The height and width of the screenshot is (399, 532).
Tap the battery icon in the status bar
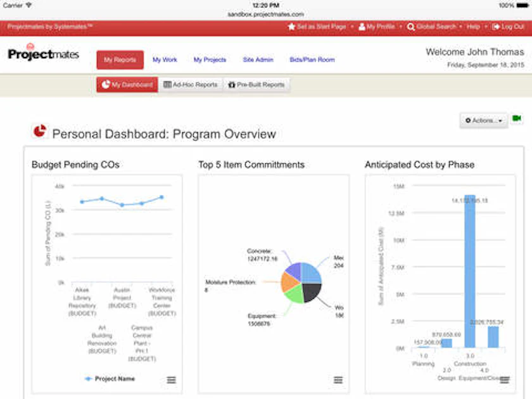click(x=522, y=6)
